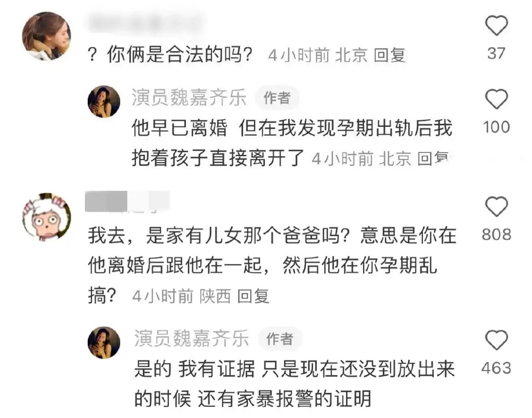Open the blurred username of the sheep-avatar commenter
Screen dimensions: 532x418
[x=127, y=201]
